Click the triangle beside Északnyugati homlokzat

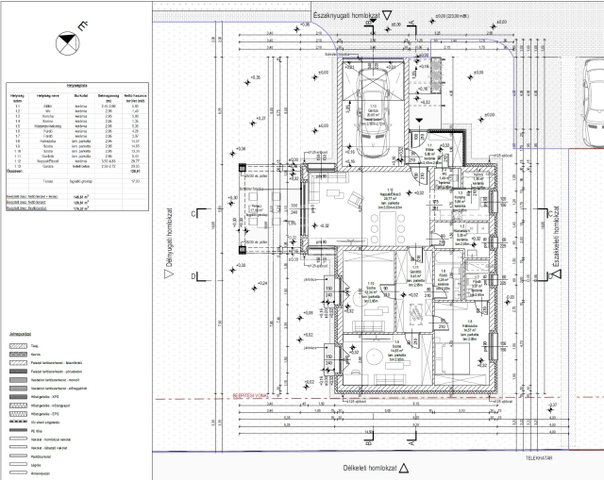pos(387,15)
